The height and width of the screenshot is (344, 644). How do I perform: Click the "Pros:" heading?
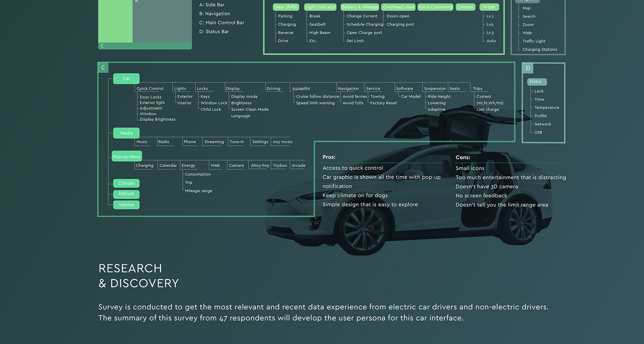pyautogui.click(x=329, y=157)
